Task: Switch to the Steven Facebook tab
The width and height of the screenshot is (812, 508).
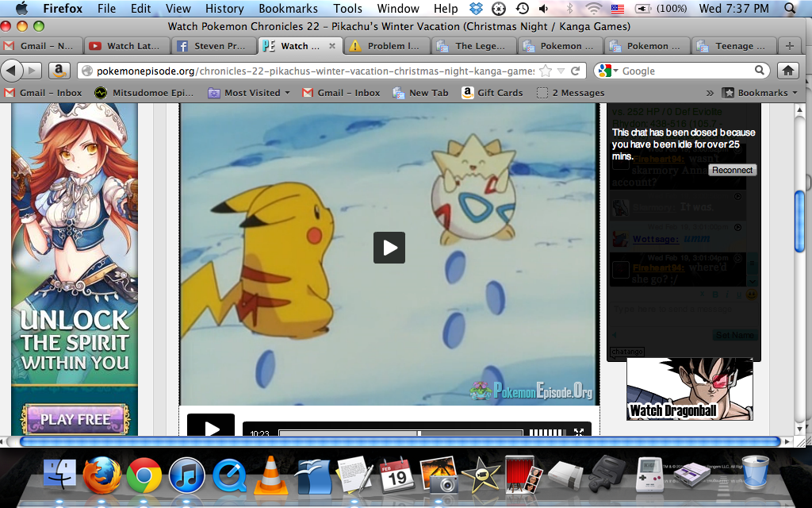Action: pos(214,45)
